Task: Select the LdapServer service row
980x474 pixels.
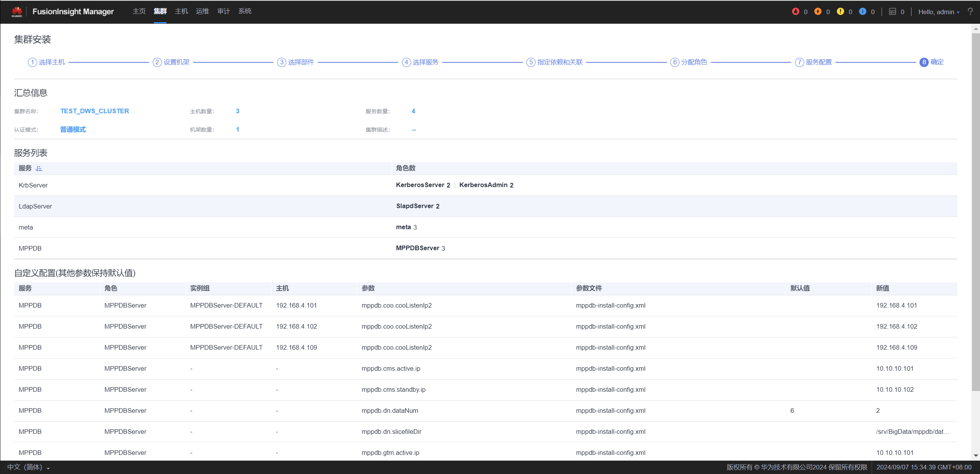Action: (485, 206)
